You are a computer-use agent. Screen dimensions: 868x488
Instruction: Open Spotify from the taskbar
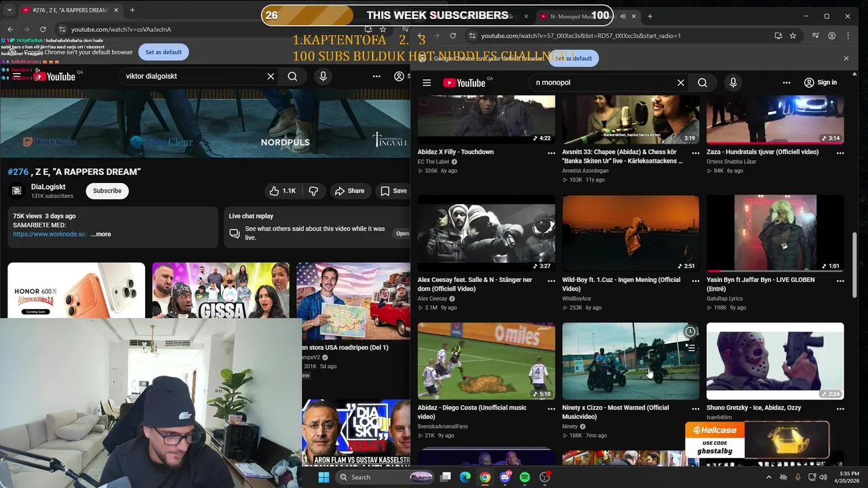[x=525, y=477]
